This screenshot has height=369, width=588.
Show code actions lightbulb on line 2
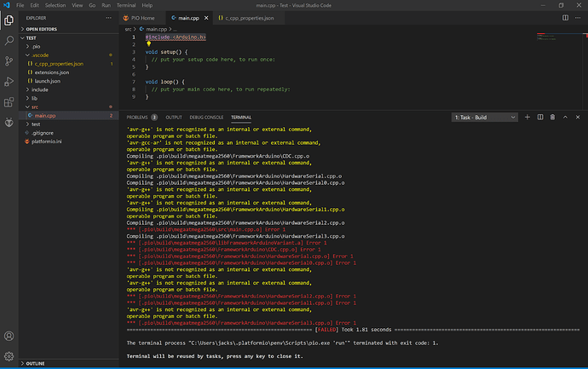[149, 44]
